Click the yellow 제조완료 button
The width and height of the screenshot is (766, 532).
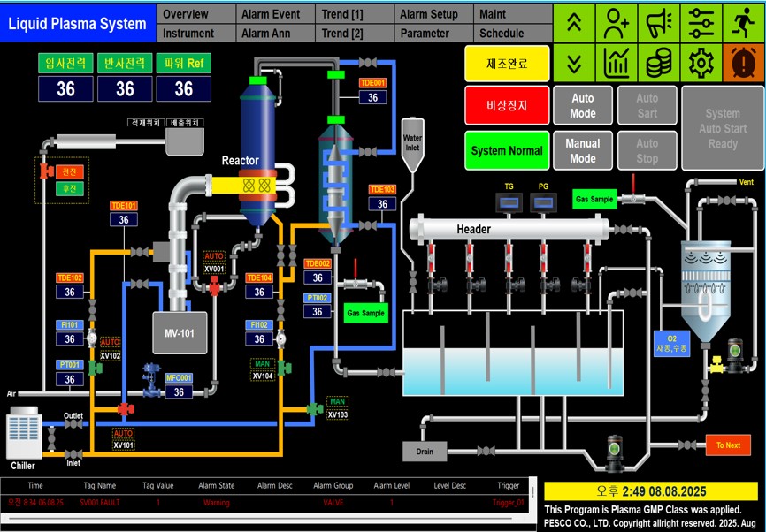[507, 64]
